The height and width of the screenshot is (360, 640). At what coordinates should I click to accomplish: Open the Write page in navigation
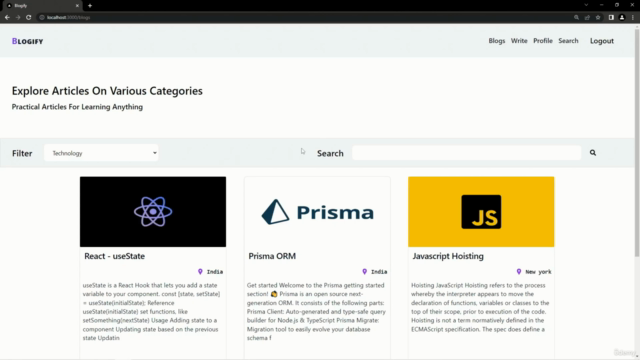click(x=519, y=41)
